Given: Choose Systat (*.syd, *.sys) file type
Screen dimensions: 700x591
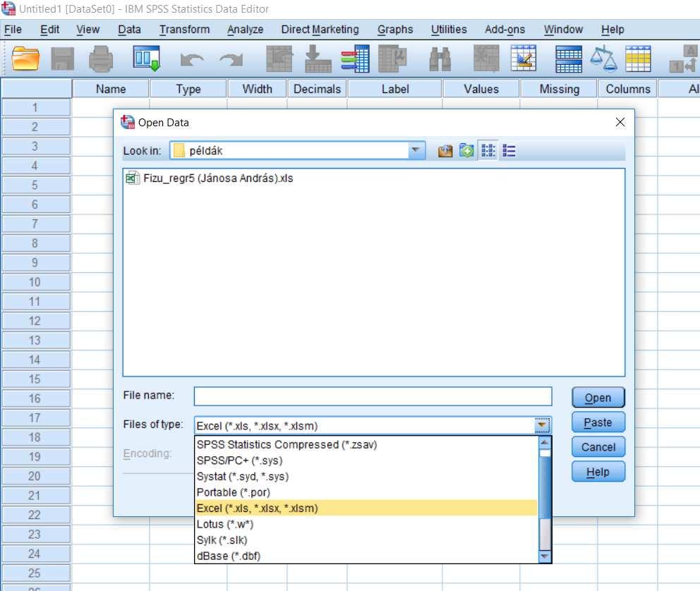Looking at the screenshot, I should coord(366,476).
